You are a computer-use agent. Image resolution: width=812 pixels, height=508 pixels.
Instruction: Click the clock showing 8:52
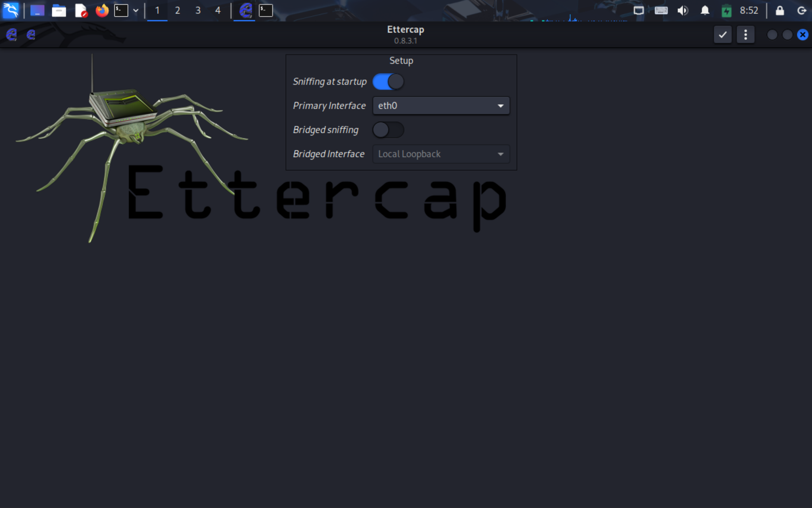pos(749,11)
